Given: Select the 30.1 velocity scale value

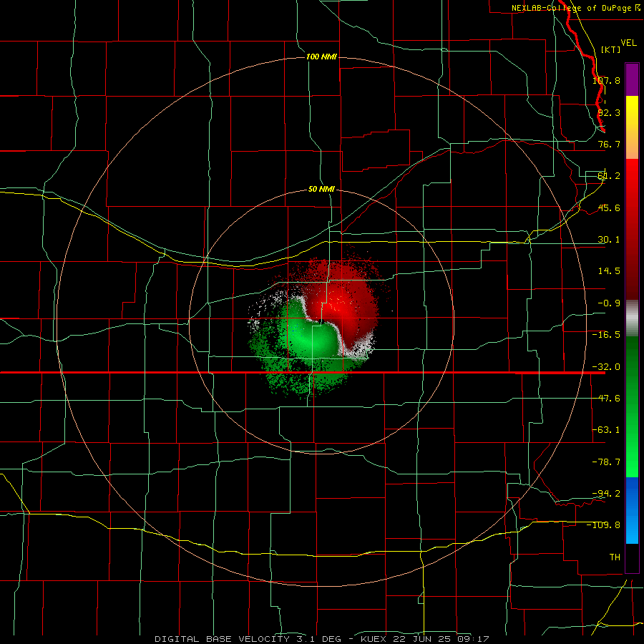Looking at the screenshot, I should point(609,240).
